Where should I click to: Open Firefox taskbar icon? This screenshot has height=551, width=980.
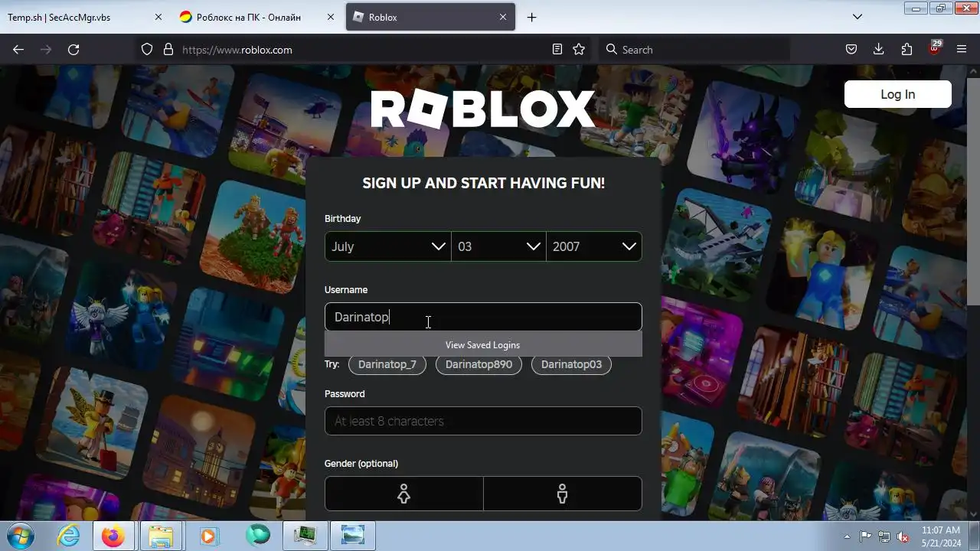pyautogui.click(x=113, y=536)
